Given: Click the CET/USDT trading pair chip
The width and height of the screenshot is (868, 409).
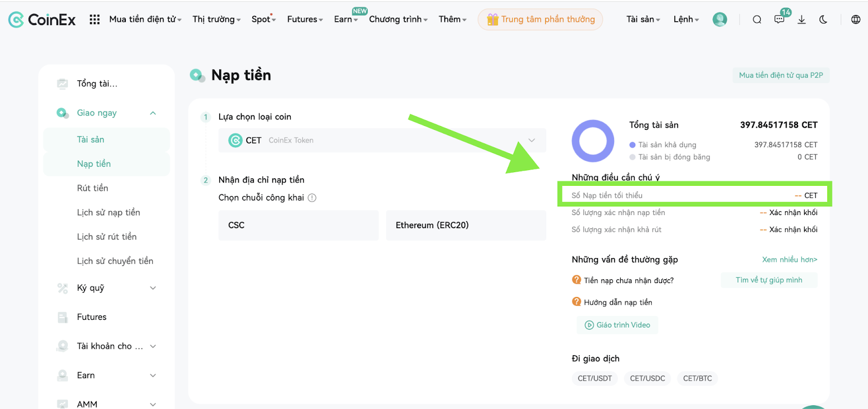Looking at the screenshot, I should click(x=595, y=379).
